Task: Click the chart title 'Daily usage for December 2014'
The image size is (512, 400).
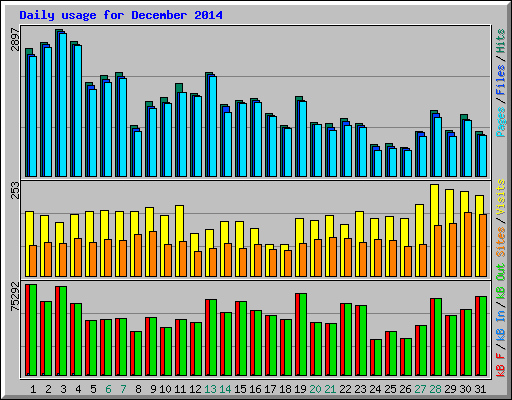Action: tap(121, 15)
